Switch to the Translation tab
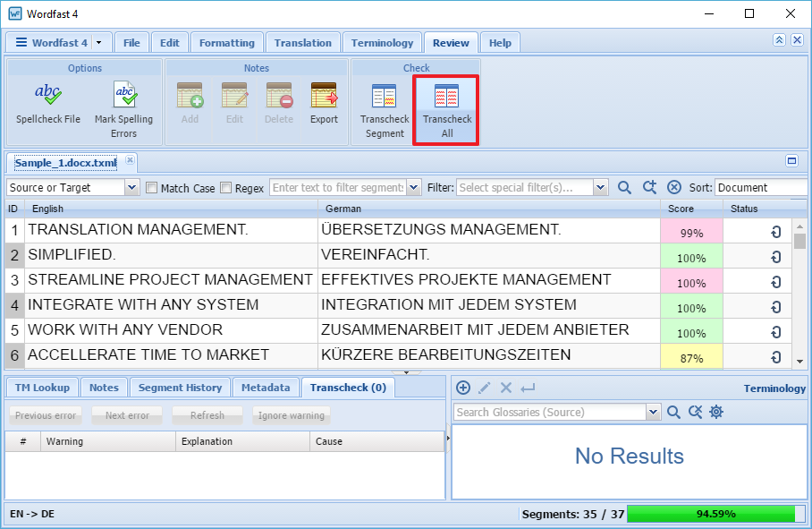The height and width of the screenshot is (529, 812). (303, 42)
